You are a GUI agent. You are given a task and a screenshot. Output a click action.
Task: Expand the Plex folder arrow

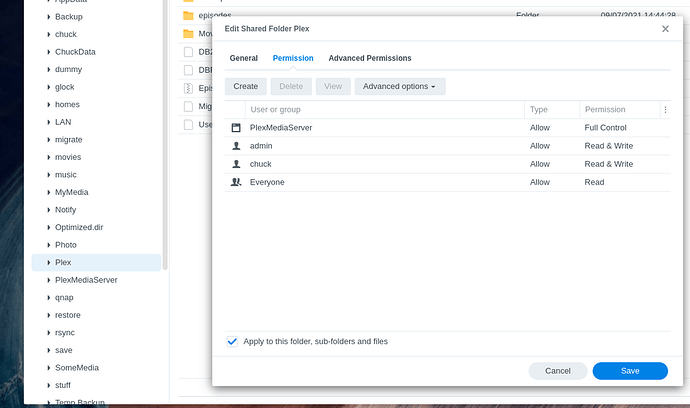(48, 262)
